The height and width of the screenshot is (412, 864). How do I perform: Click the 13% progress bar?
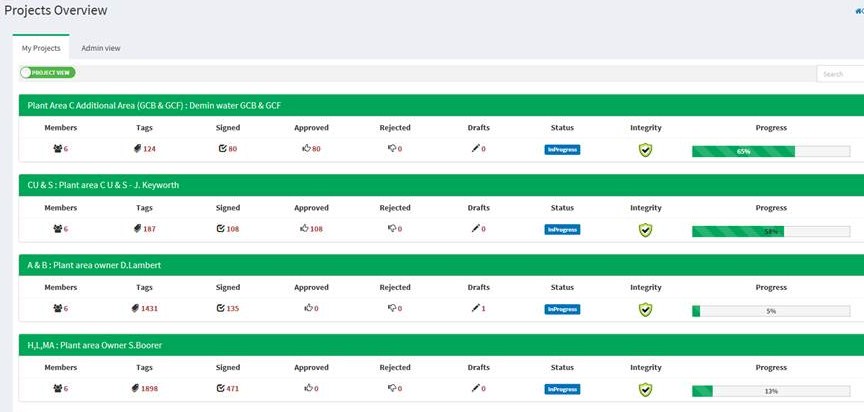click(x=771, y=391)
